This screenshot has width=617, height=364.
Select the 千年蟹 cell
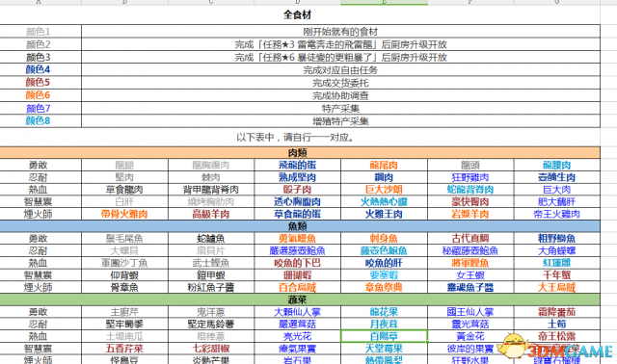(x=557, y=274)
